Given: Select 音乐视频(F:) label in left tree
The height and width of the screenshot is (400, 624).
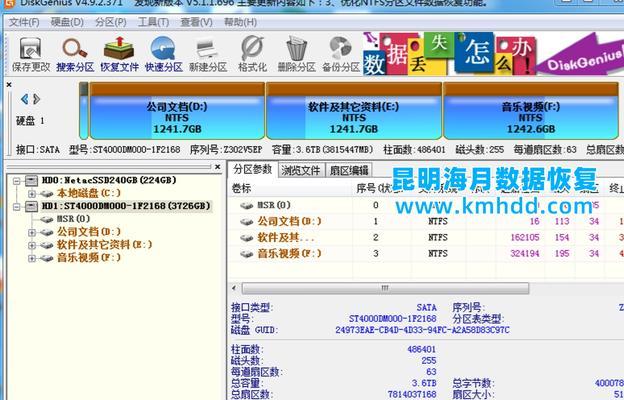Looking at the screenshot, I should [89, 258].
